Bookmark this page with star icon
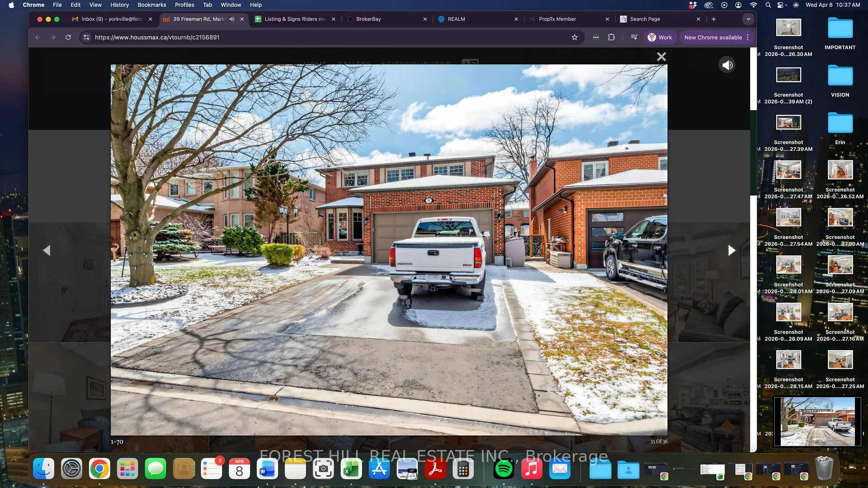The width and height of the screenshot is (868, 488). [575, 38]
